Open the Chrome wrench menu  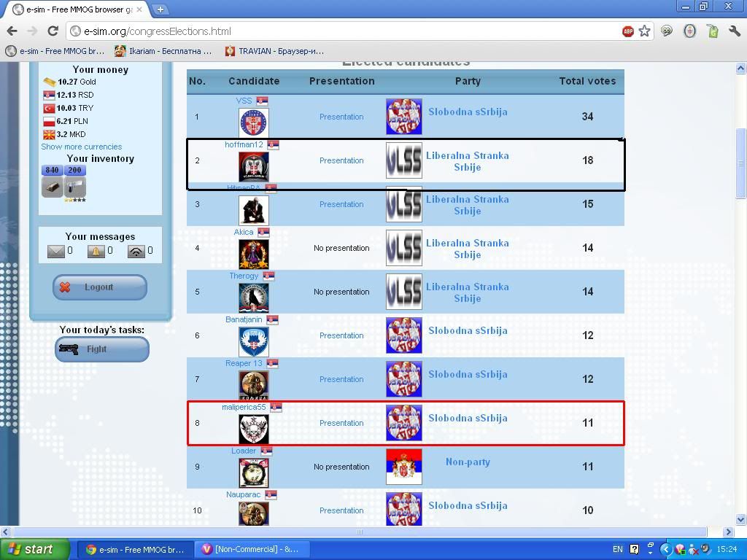click(x=734, y=31)
